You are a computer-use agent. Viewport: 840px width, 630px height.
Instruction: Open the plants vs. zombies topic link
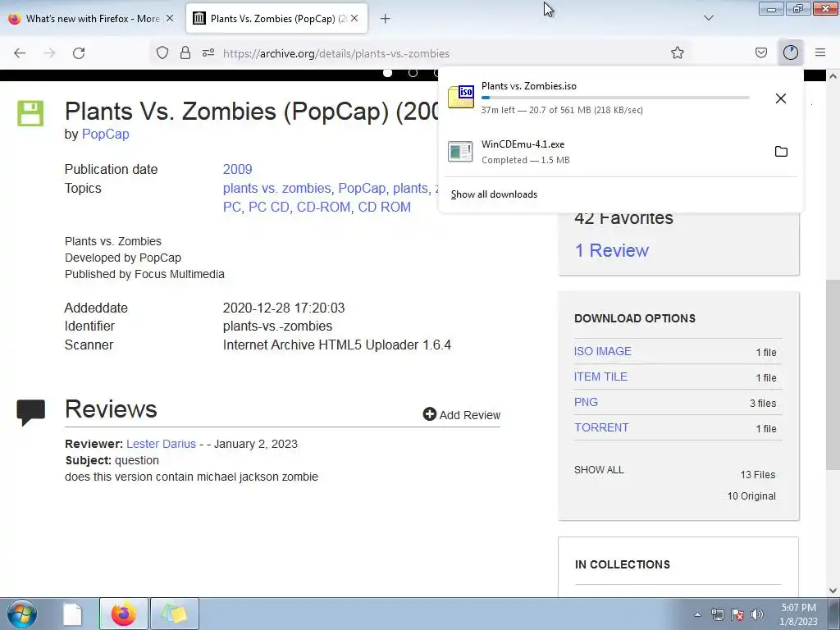point(277,189)
